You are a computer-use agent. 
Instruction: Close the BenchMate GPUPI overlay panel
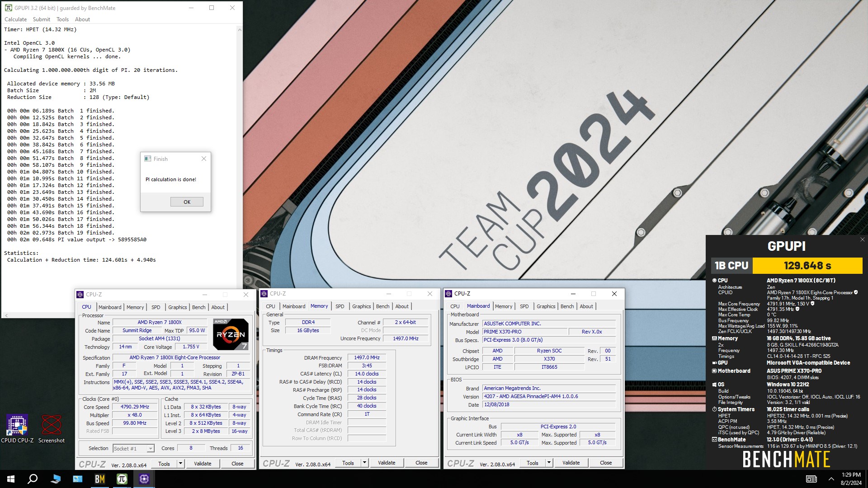(x=862, y=239)
